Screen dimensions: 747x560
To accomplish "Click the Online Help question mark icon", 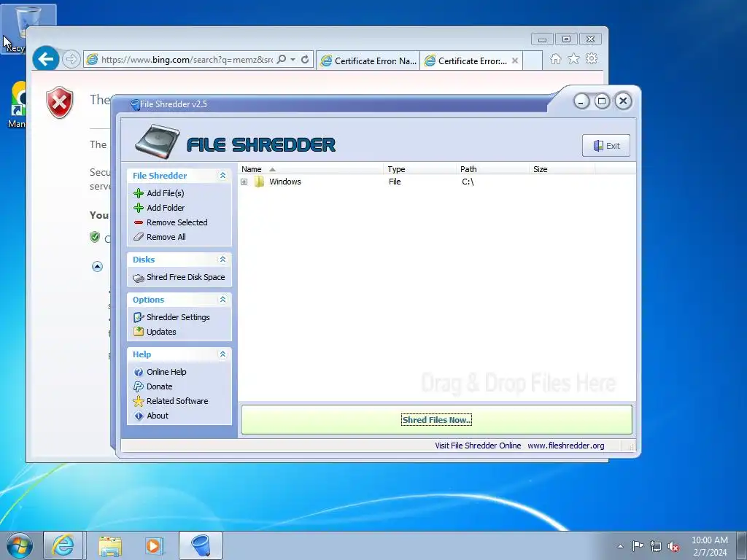I will (x=139, y=372).
